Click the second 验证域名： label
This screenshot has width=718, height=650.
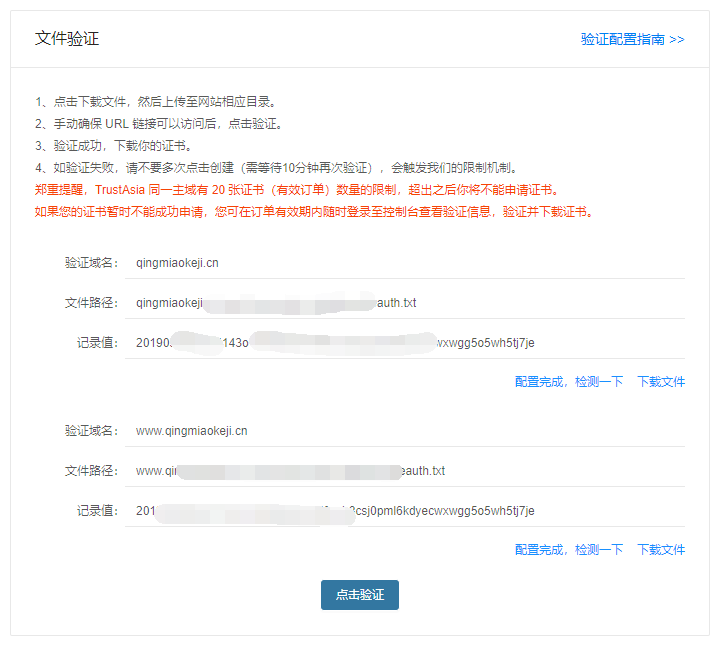pyautogui.click(x=92, y=431)
